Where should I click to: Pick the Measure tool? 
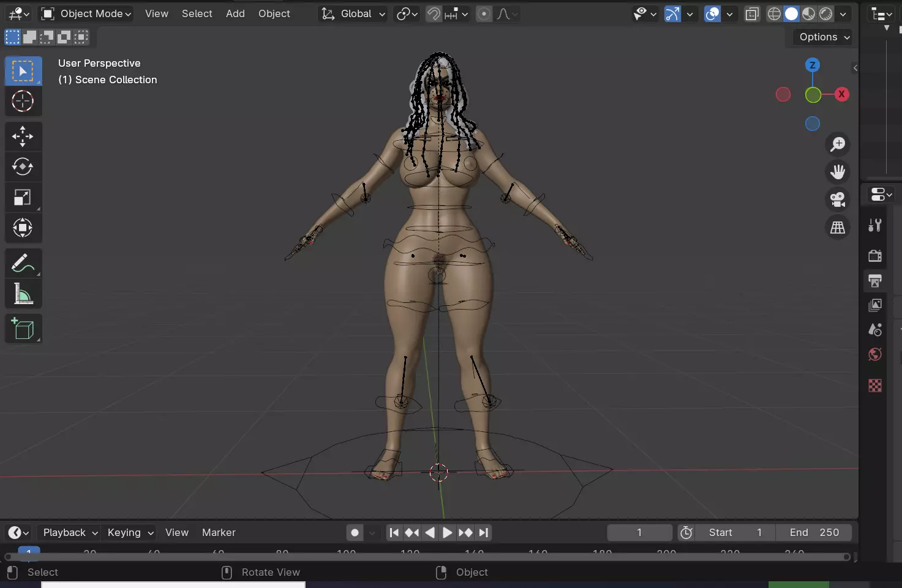point(23,294)
